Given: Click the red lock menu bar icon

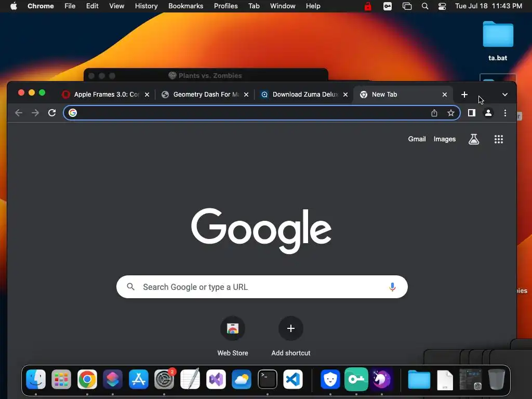Looking at the screenshot, I should point(368,6).
